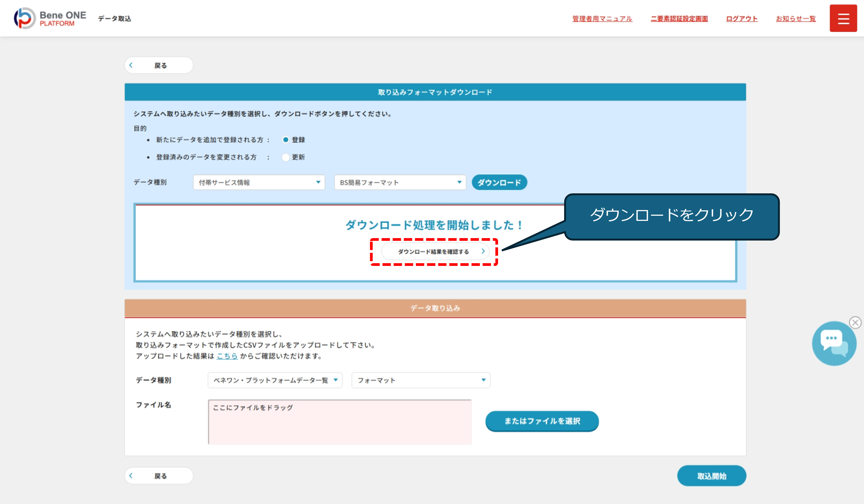
Task: Click the 取り込みフォーマットダウンロード section header
Action: pos(435,92)
